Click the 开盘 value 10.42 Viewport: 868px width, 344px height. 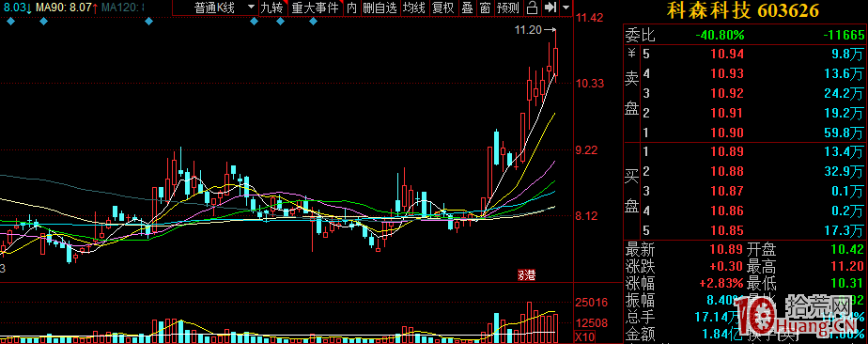pos(847,249)
